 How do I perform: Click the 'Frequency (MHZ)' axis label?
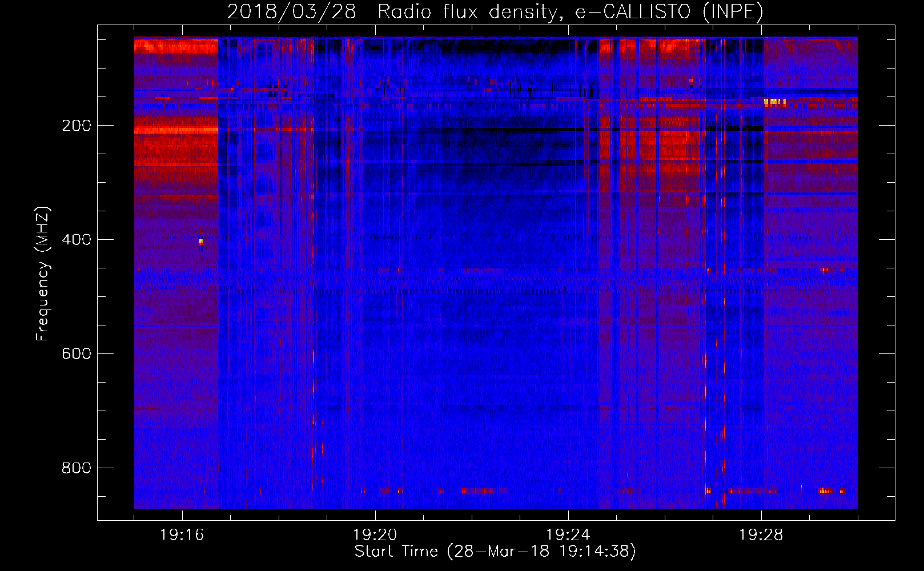click(x=43, y=274)
